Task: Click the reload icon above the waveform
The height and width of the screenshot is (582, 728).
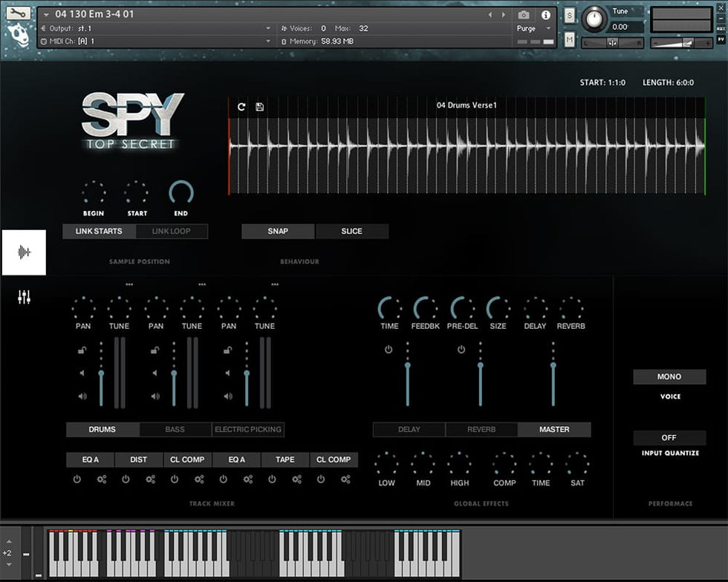Action: [x=241, y=107]
